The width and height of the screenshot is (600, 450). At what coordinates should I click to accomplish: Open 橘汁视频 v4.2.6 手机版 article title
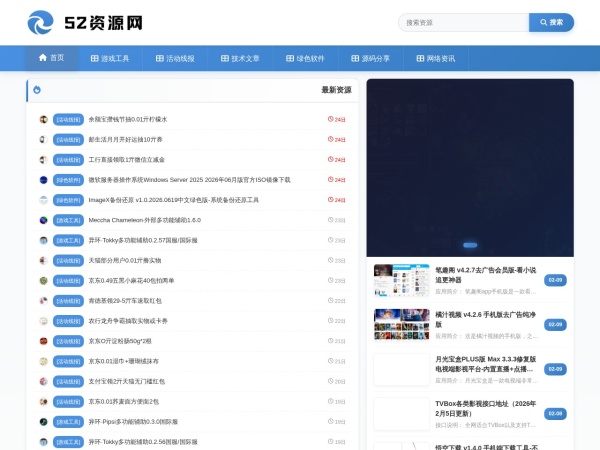click(486, 320)
